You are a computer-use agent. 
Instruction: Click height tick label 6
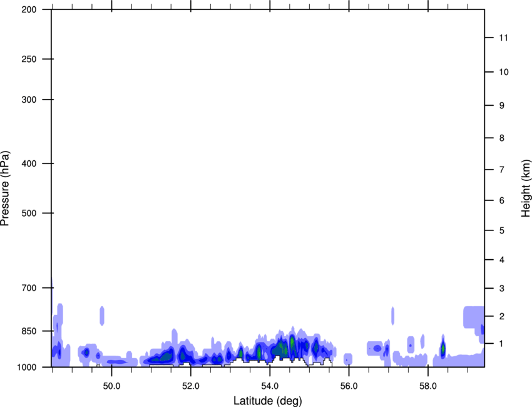[x=501, y=200]
